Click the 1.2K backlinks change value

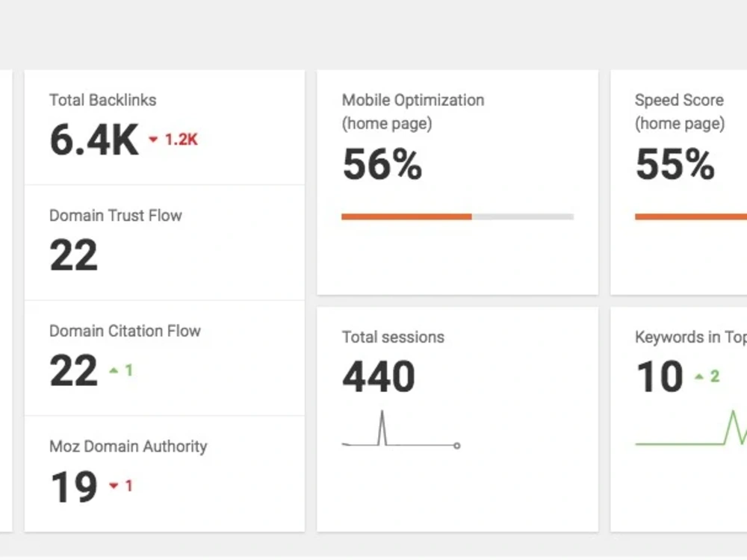[181, 140]
